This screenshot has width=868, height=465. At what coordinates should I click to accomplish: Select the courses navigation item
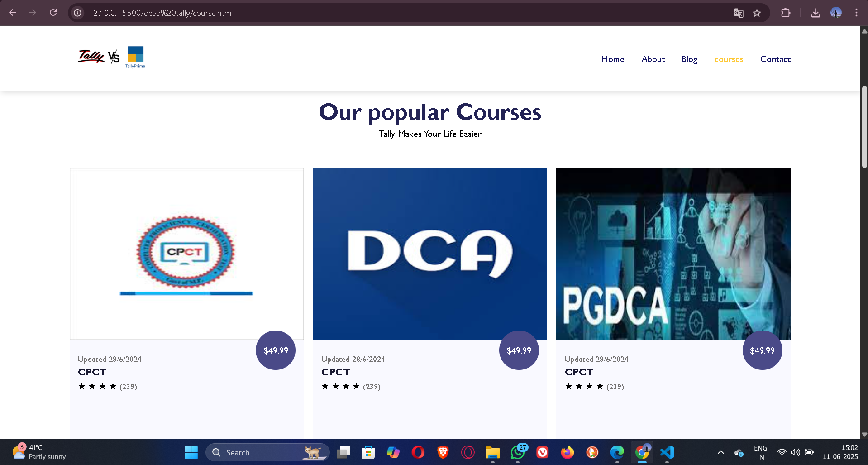[x=729, y=59]
